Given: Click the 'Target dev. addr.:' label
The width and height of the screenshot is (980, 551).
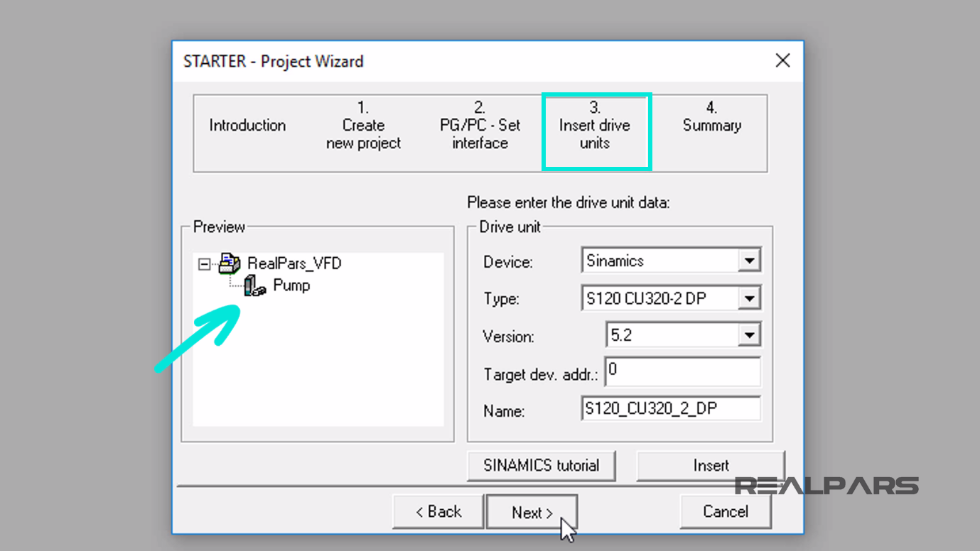Looking at the screenshot, I should click(542, 374).
